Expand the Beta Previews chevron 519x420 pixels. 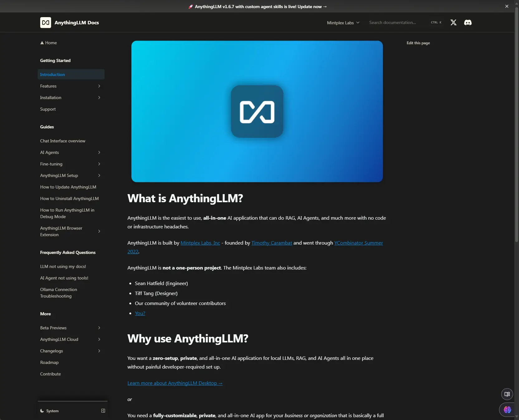[x=99, y=328]
